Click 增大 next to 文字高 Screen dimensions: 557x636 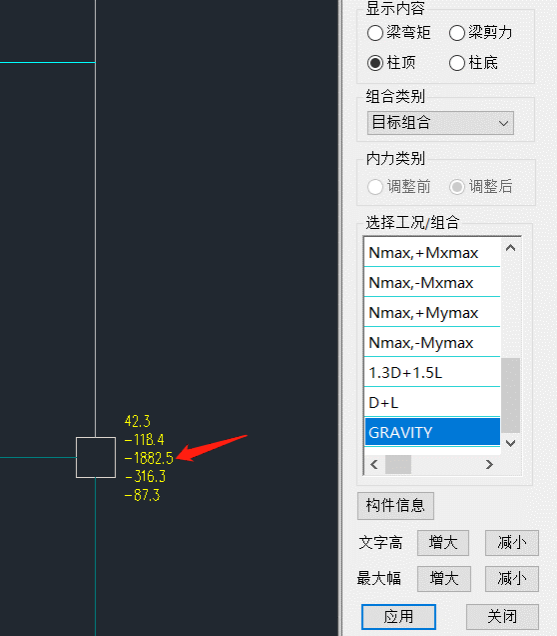point(443,543)
